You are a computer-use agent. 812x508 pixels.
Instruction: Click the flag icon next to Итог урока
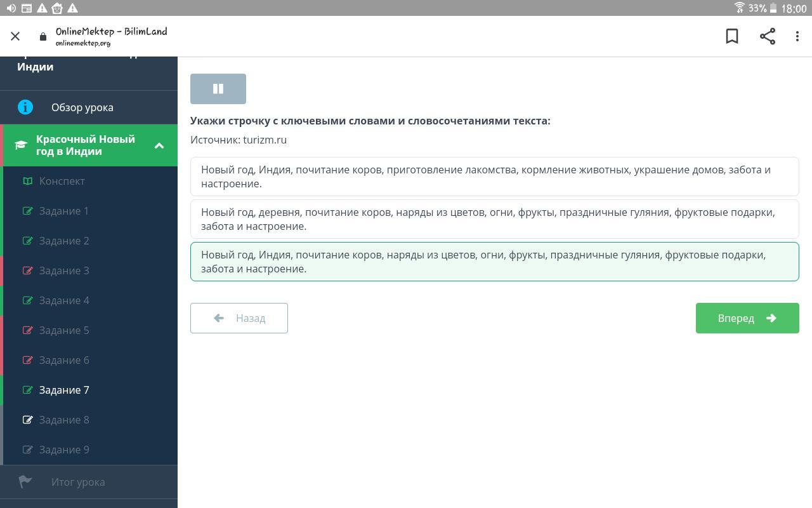point(25,482)
